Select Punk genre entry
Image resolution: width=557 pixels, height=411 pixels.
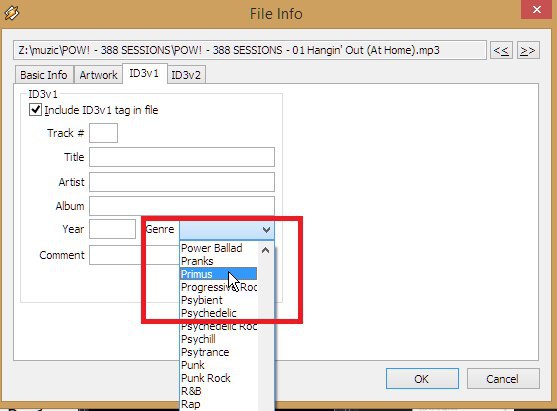pyautogui.click(x=218, y=365)
